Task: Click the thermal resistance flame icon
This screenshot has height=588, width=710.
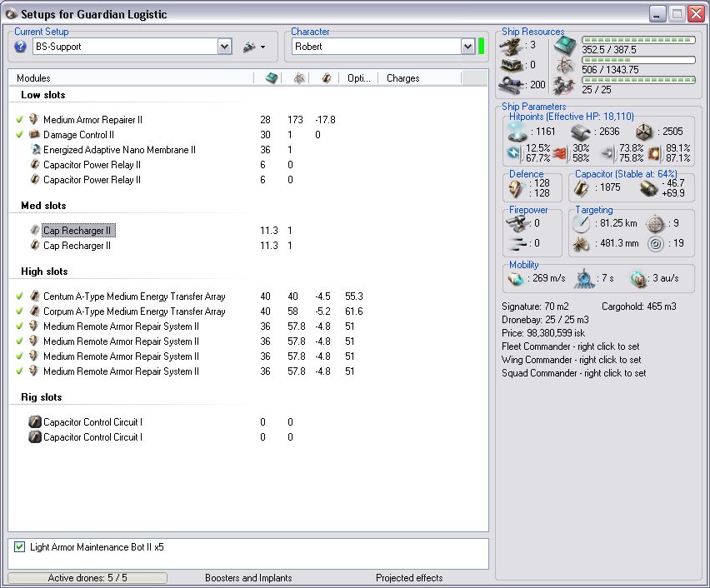Action: [x=560, y=154]
